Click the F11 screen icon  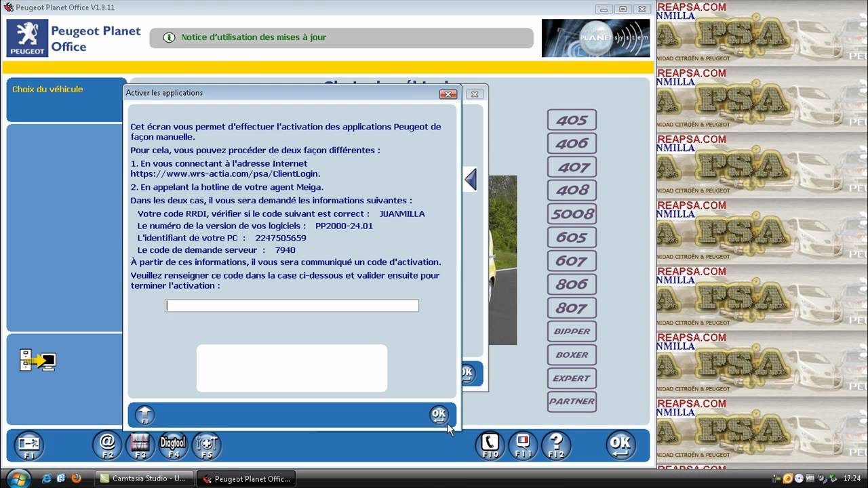(x=523, y=445)
